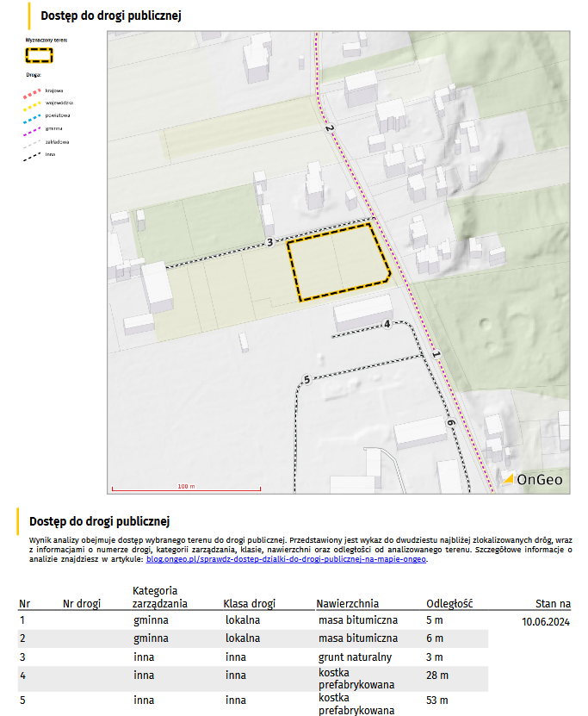Viewport: 588px width, 716px height.
Task: Click road label 4 on the map
Action: pos(387,324)
